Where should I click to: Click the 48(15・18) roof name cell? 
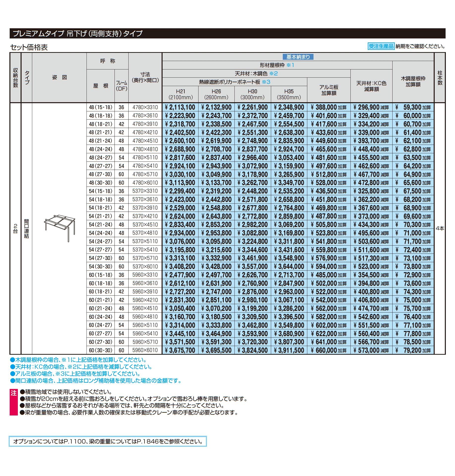point(101,107)
